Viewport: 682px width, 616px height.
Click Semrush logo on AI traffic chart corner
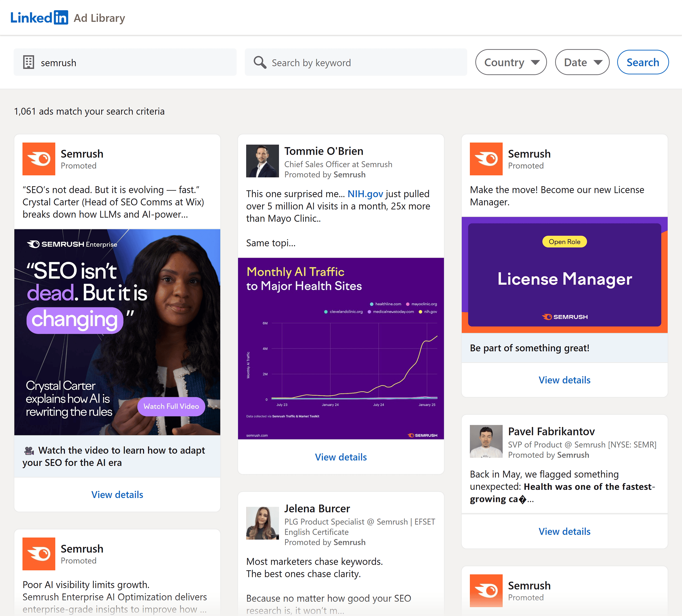point(423,435)
